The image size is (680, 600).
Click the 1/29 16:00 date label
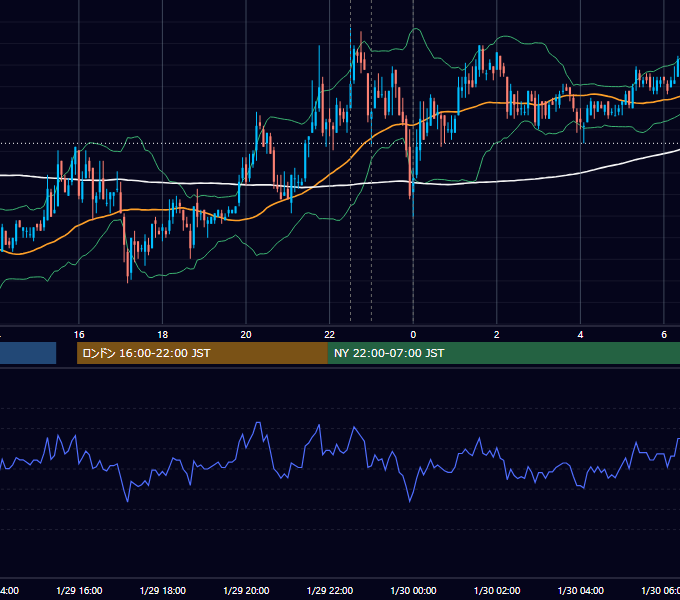click(79, 591)
